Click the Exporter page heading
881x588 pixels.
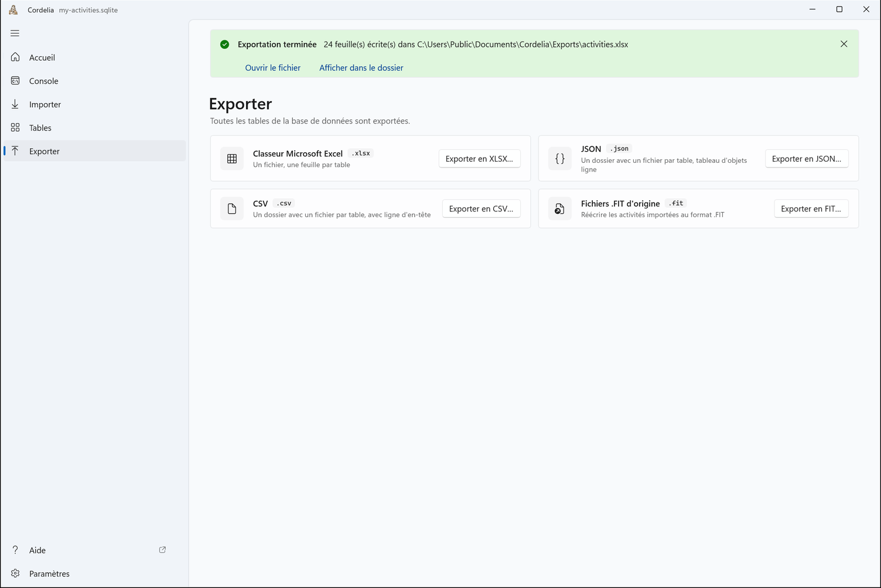241,104
